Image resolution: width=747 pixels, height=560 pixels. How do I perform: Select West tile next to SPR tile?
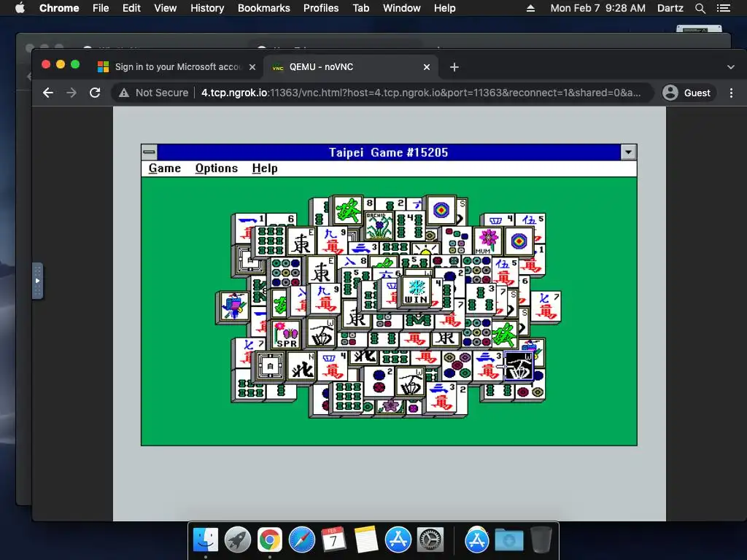(x=322, y=334)
